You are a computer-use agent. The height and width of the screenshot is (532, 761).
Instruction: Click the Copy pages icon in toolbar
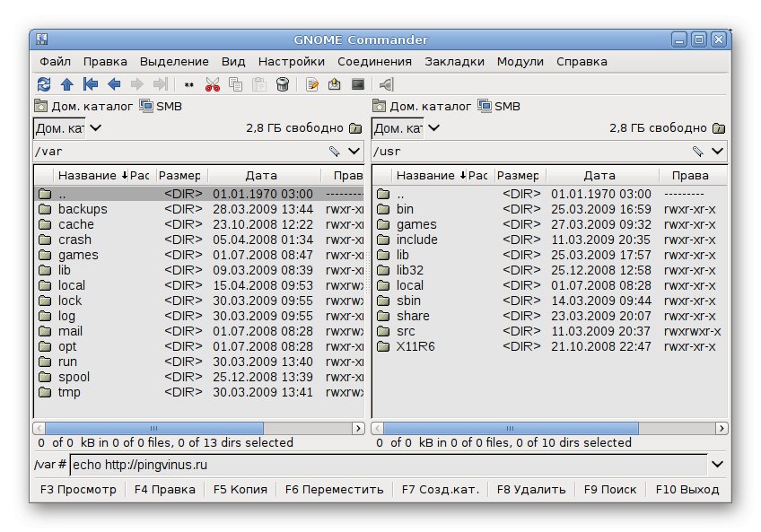[x=236, y=84]
